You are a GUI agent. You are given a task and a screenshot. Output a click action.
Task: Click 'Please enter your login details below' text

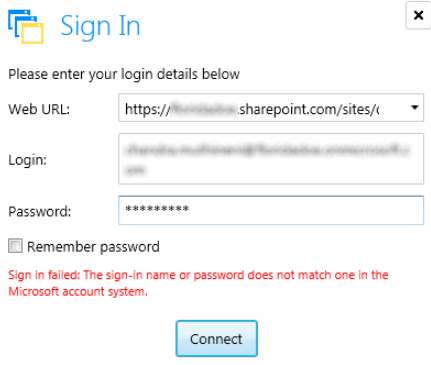coord(124,74)
